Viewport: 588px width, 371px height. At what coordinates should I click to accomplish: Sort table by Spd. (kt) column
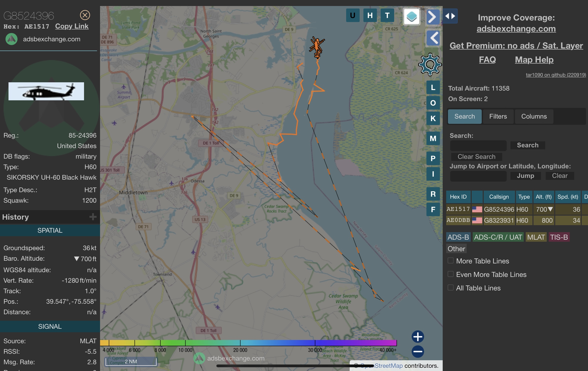pos(568,197)
